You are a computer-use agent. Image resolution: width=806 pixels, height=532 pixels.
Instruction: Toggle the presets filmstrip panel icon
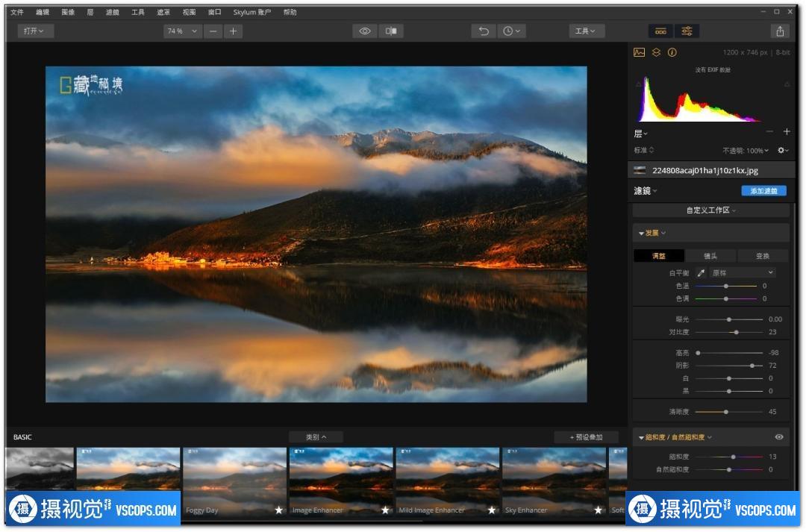coord(660,31)
